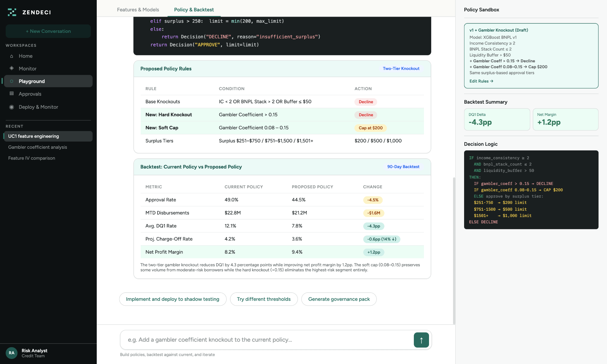The width and height of the screenshot is (607, 364).
Task: Click Edit Rules link in sandbox
Action: pyautogui.click(x=481, y=81)
